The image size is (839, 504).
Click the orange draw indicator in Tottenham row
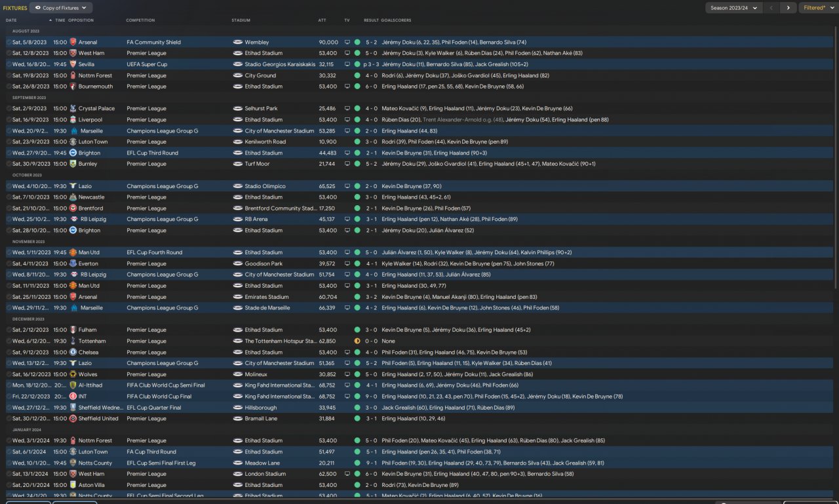pos(357,341)
